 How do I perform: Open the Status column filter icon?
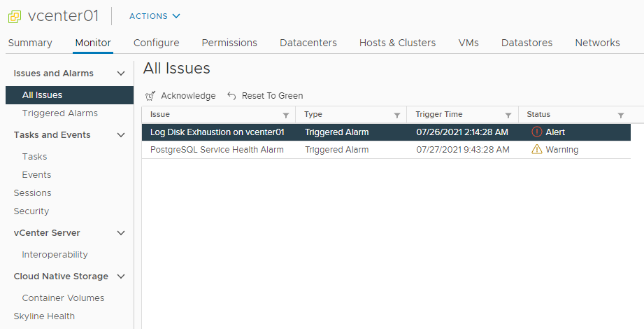[x=621, y=115]
